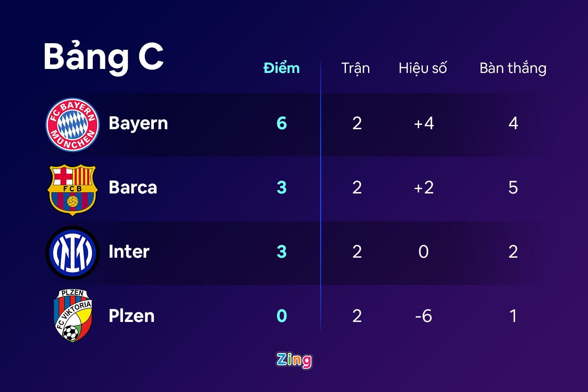The width and height of the screenshot is (588, 392).
Task: Click the Inter Milan club crest
Action: (73, 253)
